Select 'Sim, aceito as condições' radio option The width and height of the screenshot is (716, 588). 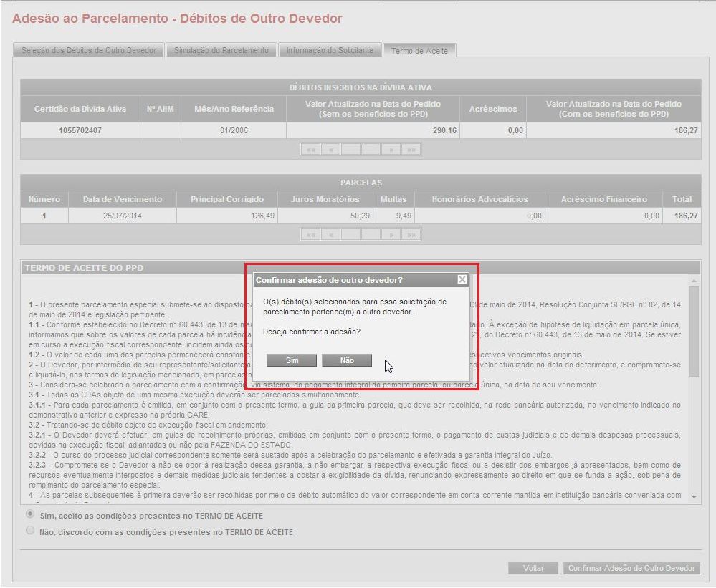[x=30, y=515]
